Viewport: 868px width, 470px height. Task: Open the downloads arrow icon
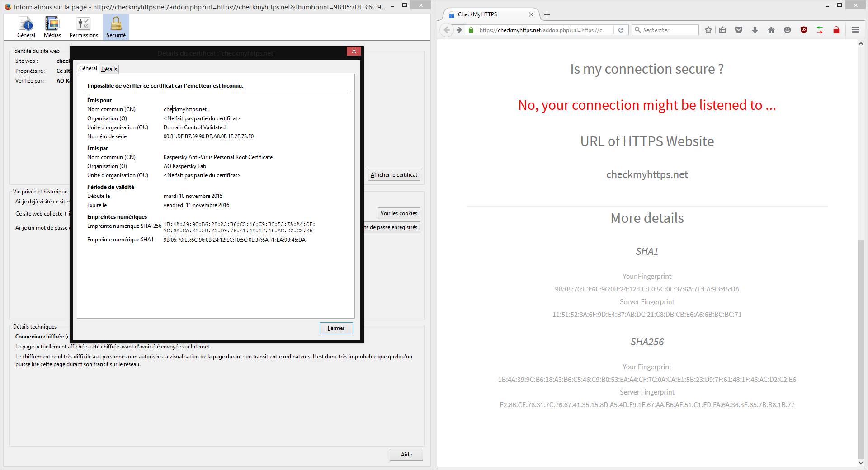point(755,30)
